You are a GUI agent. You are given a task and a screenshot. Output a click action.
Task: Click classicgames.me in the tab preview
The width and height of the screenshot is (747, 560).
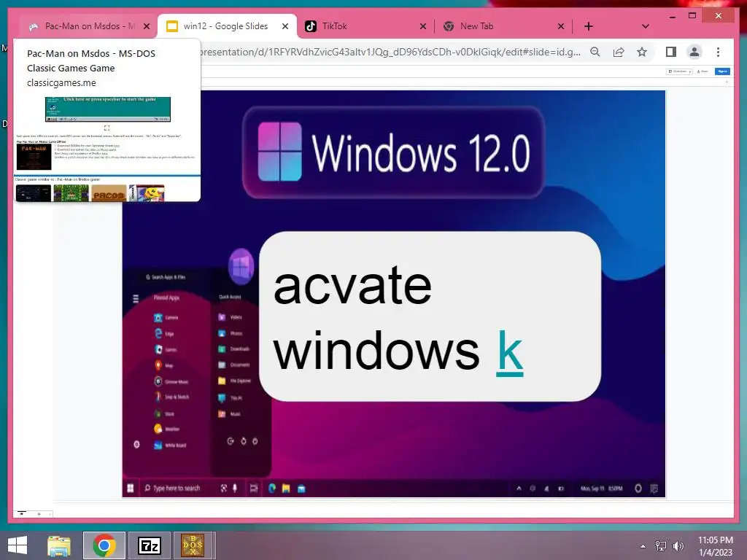pos(61,83)
